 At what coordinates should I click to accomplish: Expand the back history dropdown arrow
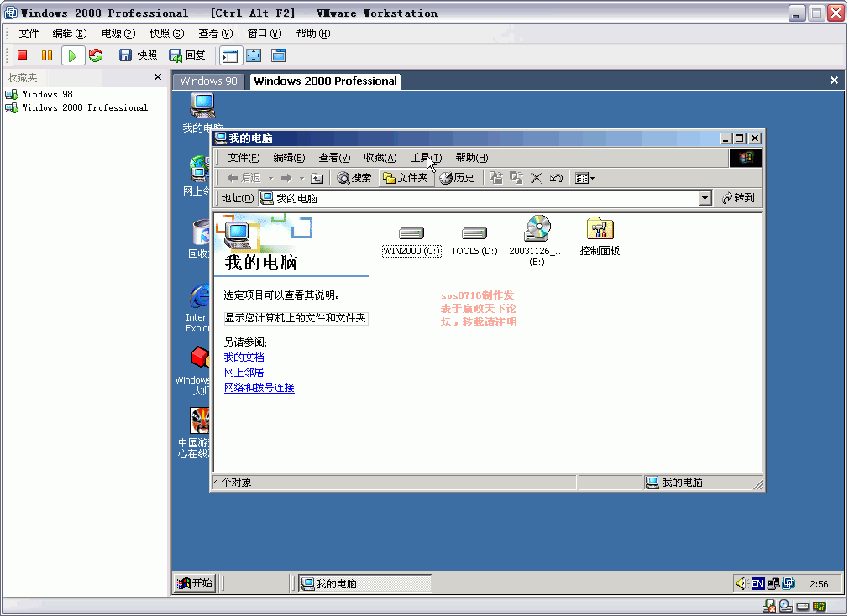click(270, 178)
